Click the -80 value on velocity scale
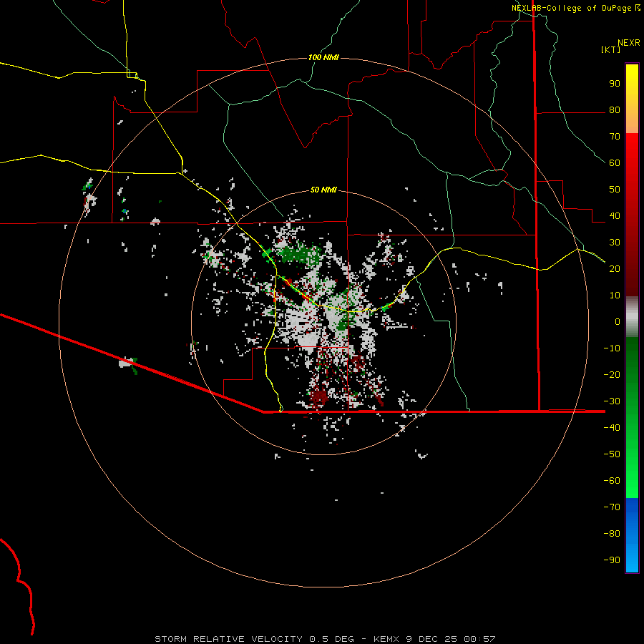644x644 pixels. point(612,534)
